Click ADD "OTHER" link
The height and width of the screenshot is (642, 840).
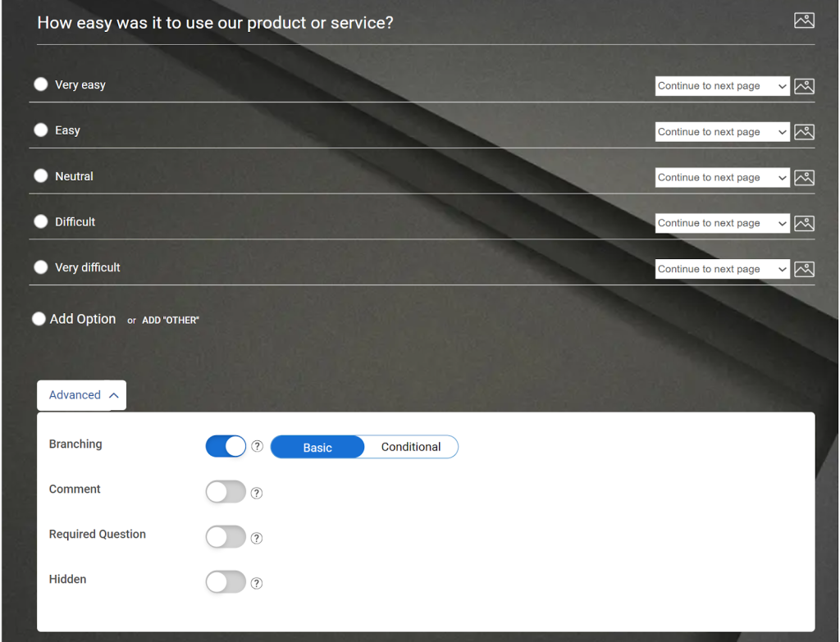pos(170,320)
